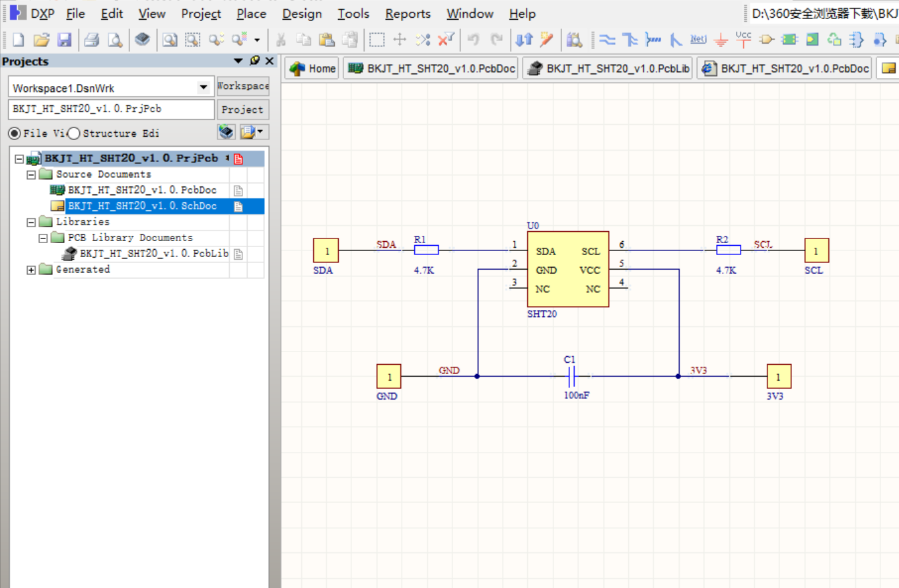
Task: Select the Place Bus tool
Action: coord(630,40)
